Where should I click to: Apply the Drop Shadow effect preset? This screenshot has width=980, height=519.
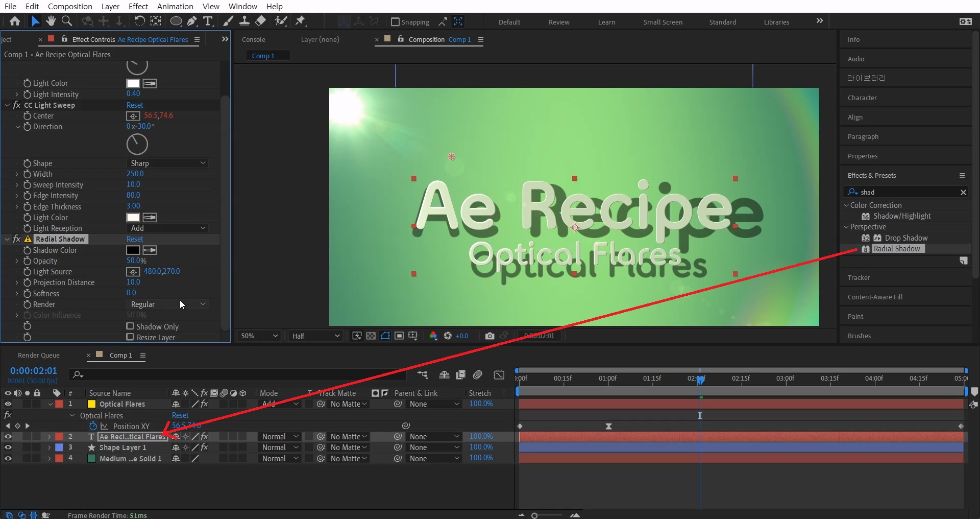click(x=906, y=238)
